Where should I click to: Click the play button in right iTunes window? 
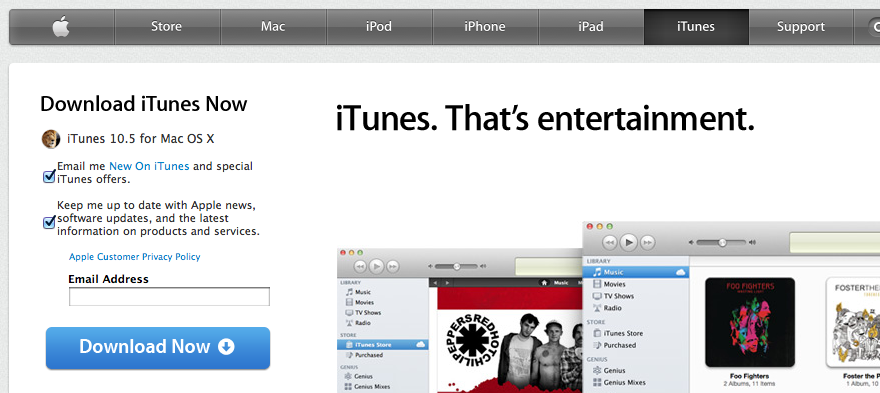(x=629, y=242)
